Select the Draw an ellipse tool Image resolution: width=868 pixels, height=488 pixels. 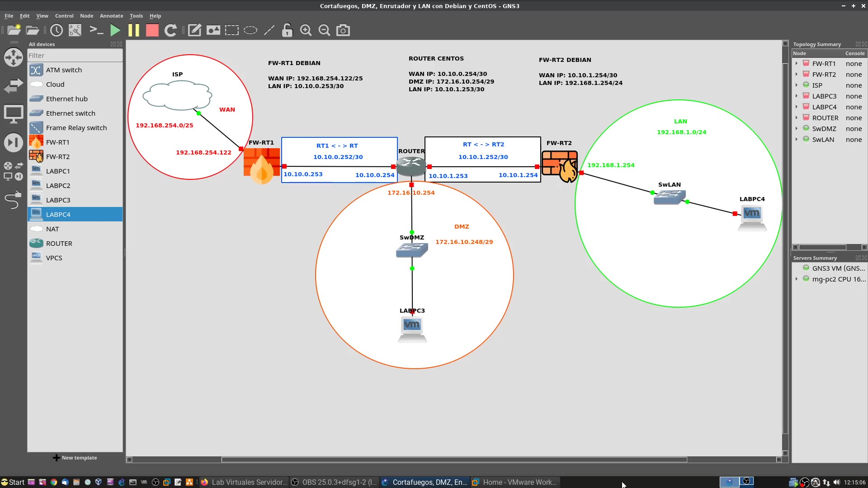[250, 30]
